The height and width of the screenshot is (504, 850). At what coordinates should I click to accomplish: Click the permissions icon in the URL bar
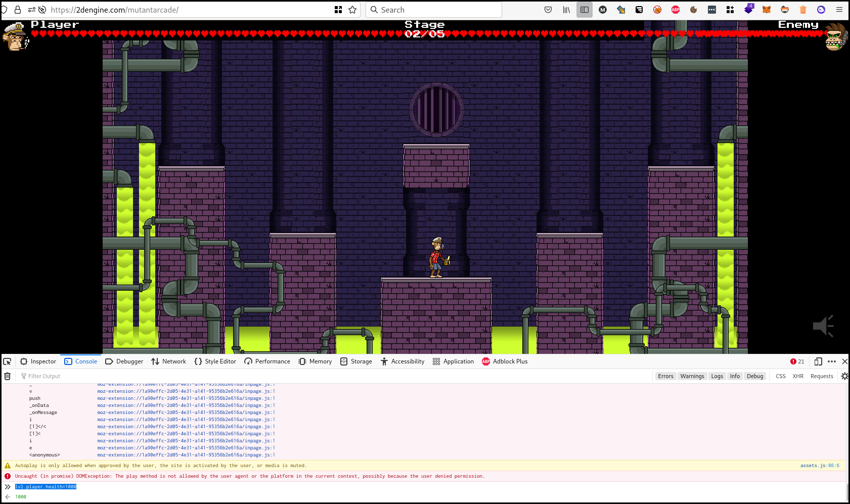[32, 10]
